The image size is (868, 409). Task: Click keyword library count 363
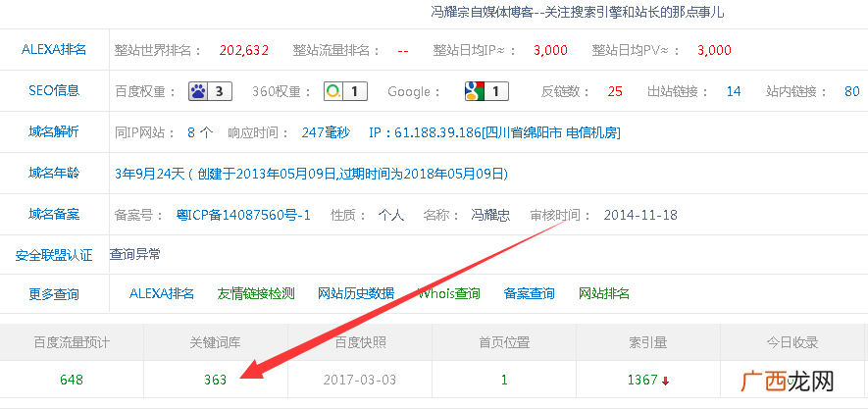[216, 380]
